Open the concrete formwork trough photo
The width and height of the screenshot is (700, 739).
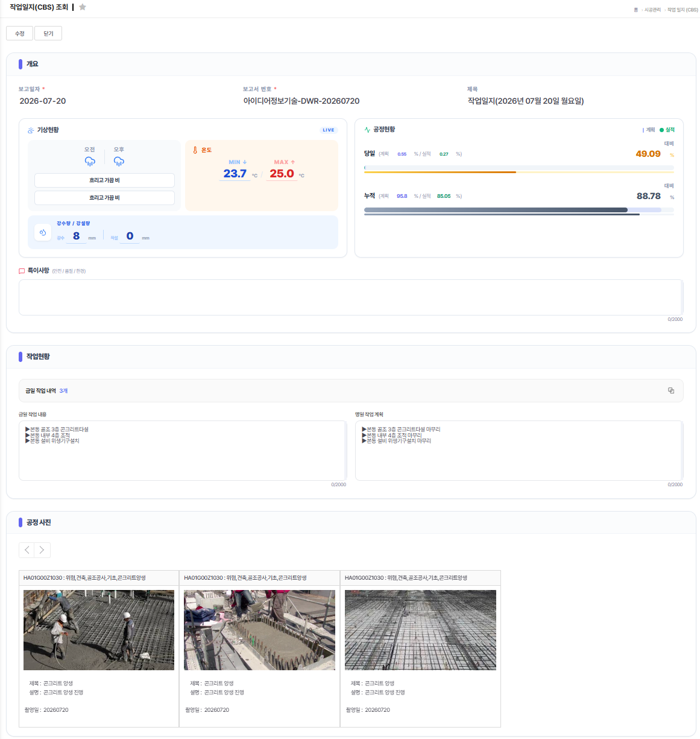pos(259,630)
